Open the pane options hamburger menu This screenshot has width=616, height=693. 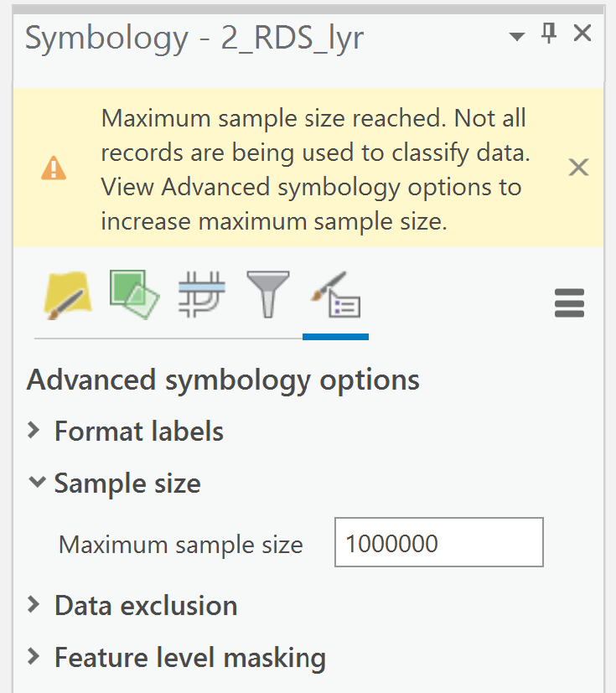[569, 303]
